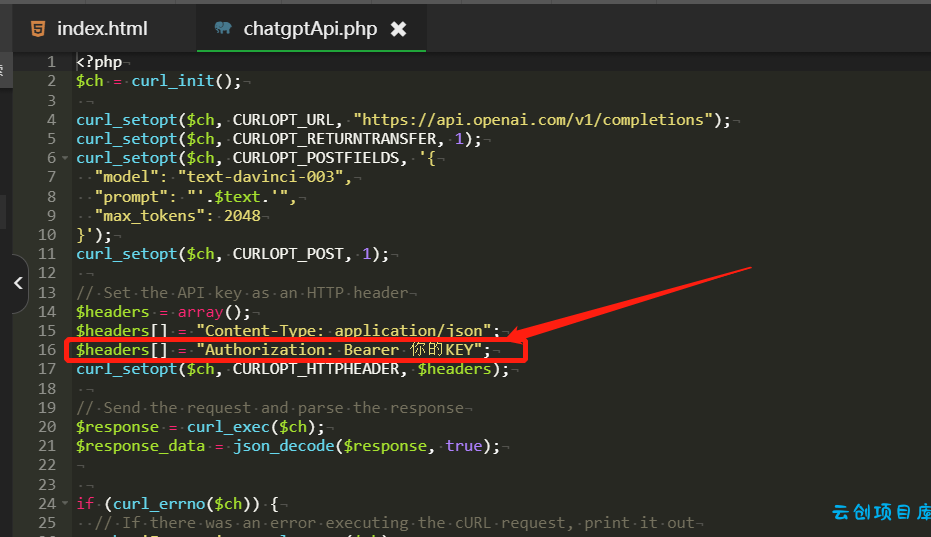Click the closing }'); on line 10
Screen dimensions: 931x537
pos(94,235)
